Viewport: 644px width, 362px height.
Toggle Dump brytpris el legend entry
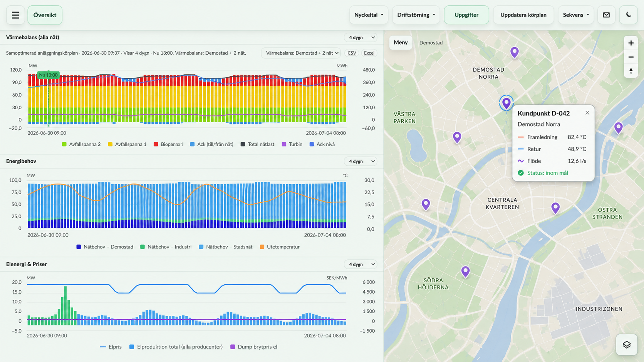254,347
